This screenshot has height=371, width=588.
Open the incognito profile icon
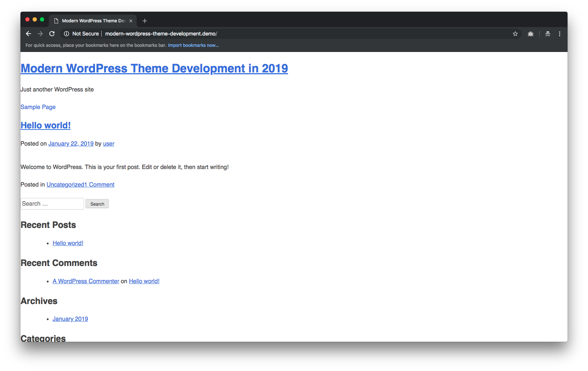(x=548, y=34)
